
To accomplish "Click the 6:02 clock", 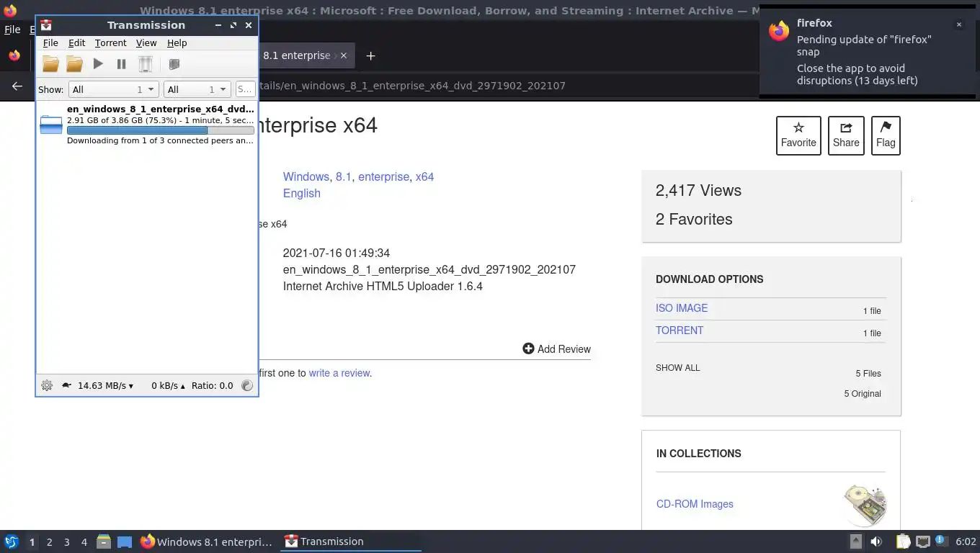I will click(x=966, y=541).
